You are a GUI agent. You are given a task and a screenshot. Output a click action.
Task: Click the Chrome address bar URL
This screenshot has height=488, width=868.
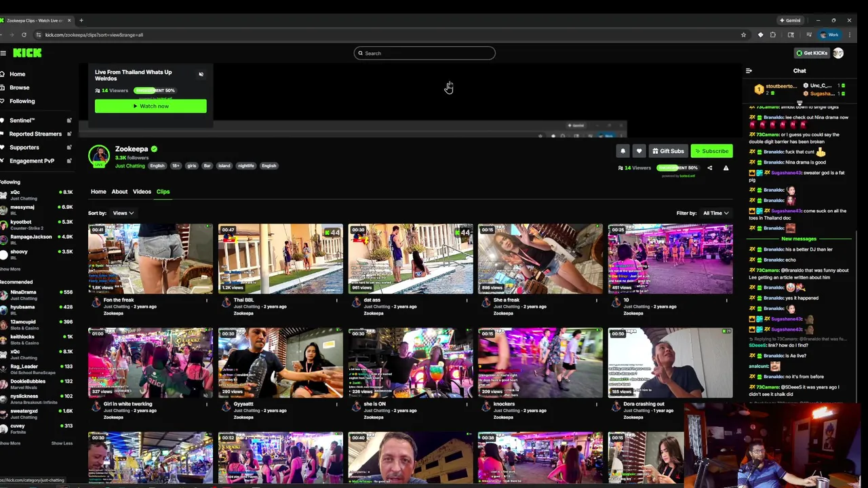(94, 35)
